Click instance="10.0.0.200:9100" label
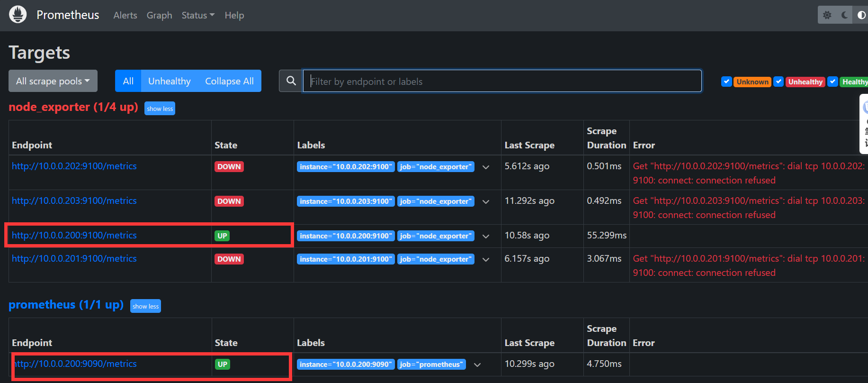868x383 pixels. click(346, 236)
